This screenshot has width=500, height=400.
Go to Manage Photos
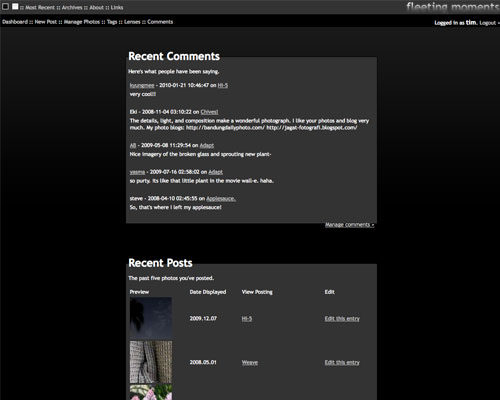pyautogui.click(x=82, y=22)
